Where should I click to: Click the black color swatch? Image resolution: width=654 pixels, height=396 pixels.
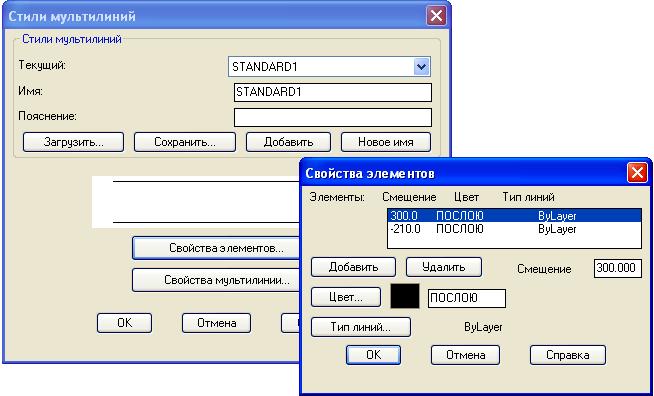pyautogui.click(x=405, y=296)
